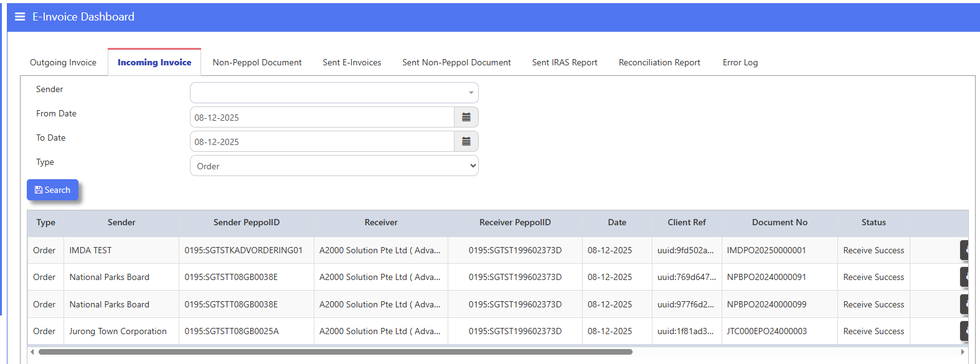The height and width of the screenshot is (364, 980).
Task: Click action button in NPBPO20240000099 row
Action: 964,304
